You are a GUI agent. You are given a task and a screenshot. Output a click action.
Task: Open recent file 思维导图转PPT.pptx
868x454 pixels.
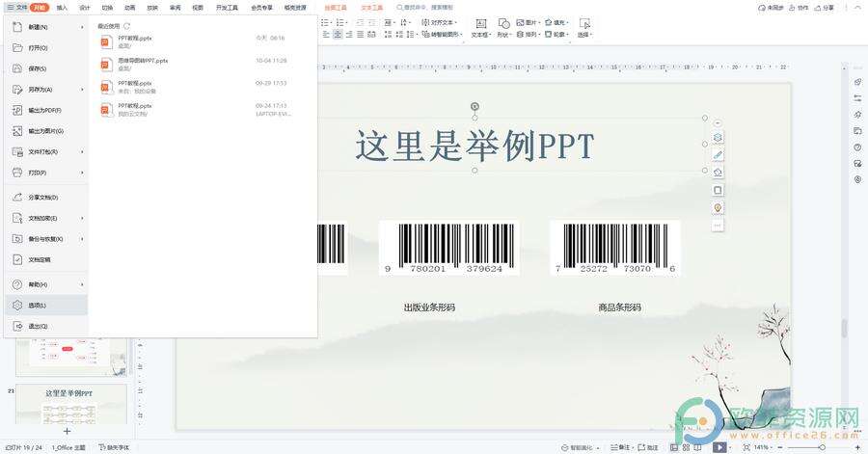194,65
